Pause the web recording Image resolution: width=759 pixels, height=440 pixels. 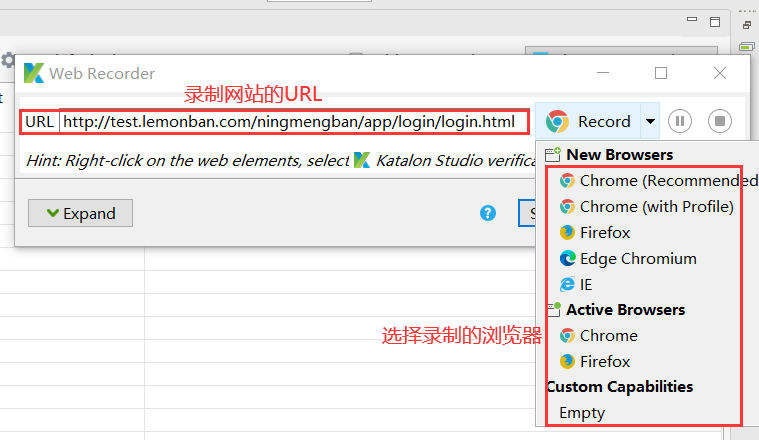coord(680,121)
